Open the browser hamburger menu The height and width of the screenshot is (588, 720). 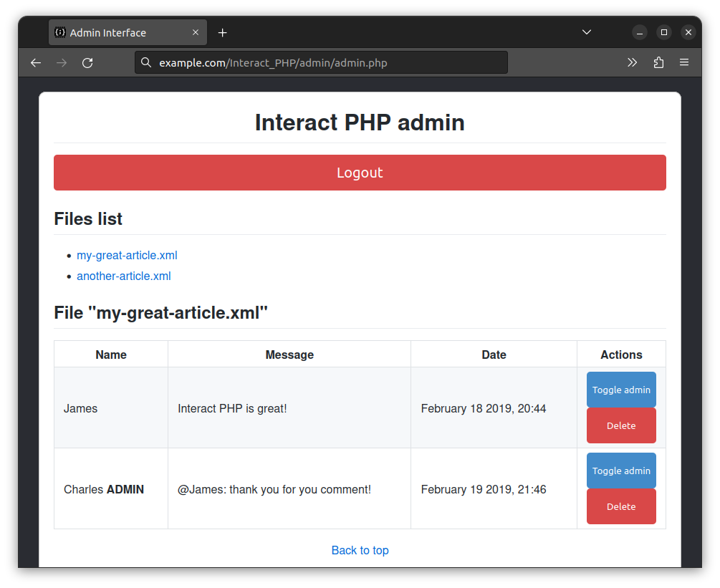(684, 62)
